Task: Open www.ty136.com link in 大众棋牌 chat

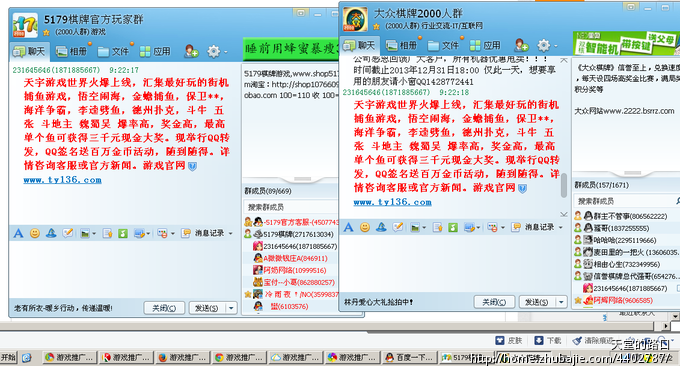Action: tap(392, 202)
